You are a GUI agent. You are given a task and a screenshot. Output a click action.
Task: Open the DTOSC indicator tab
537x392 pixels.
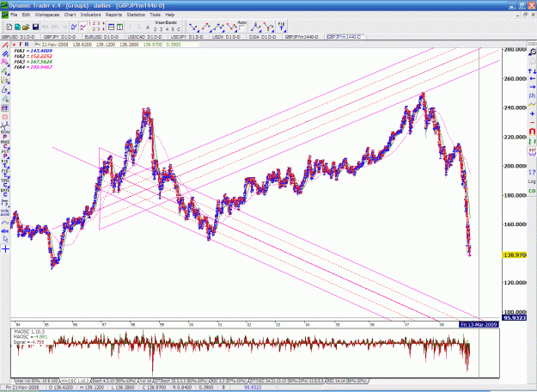coord(287,381)
